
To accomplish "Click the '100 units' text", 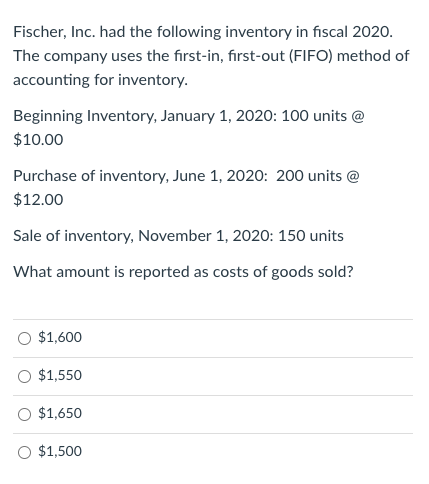I will pos(314,116).
